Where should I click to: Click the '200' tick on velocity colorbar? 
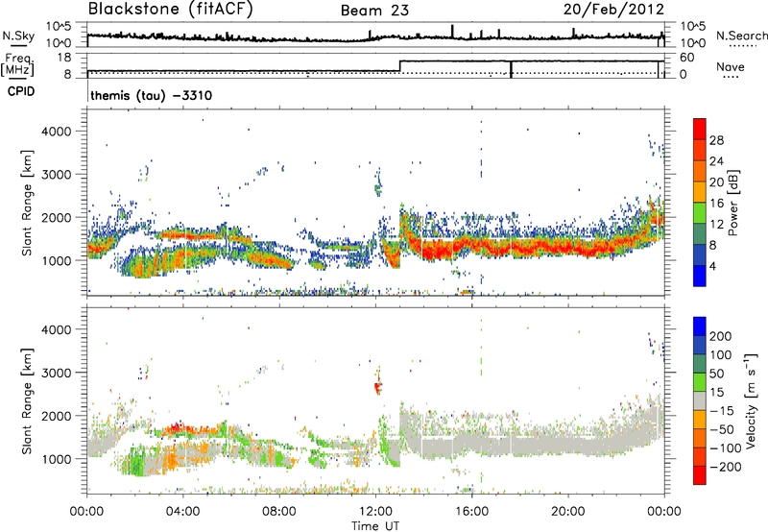(x=720, y=336)
